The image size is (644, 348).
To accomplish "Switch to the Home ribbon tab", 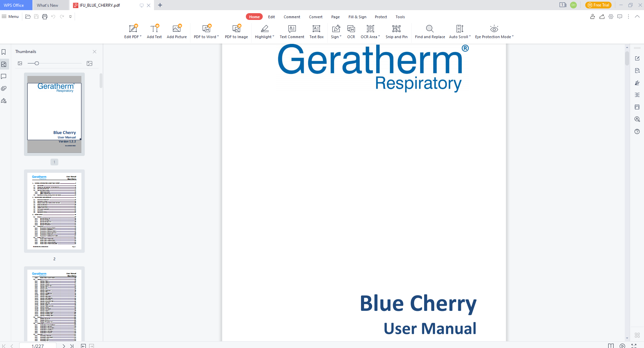I will click(x=254, y=17).
